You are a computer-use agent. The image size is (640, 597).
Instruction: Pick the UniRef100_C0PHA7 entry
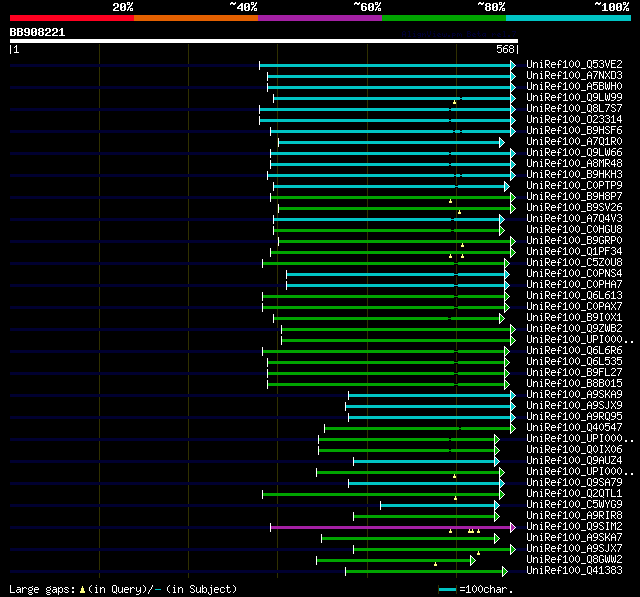pyautogui.click(x=574, y=285)
